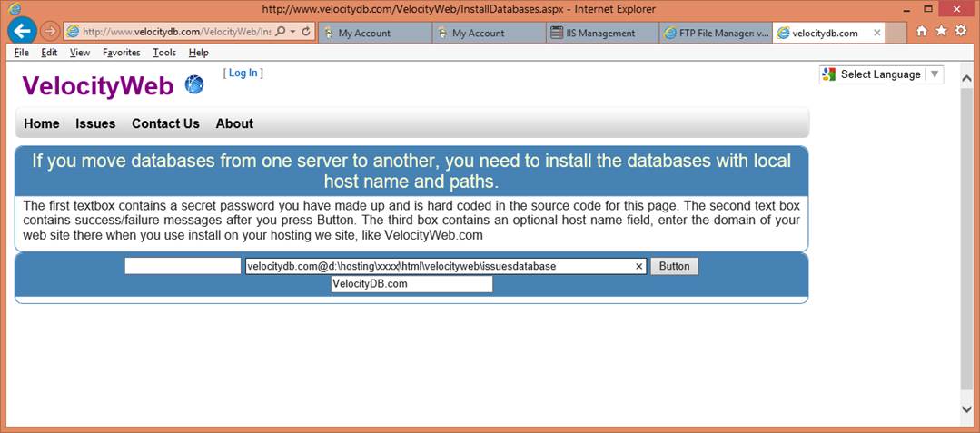The height and width of the screenshot is (433, 980).
Task: Click the search magnifier in address bar
Action: click(281, 31)
